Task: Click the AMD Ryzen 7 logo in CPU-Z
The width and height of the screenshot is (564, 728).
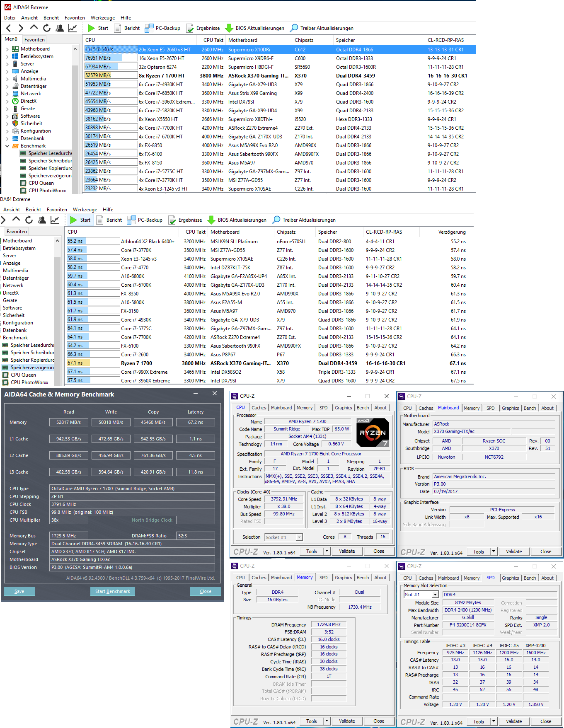Action: 373,433
